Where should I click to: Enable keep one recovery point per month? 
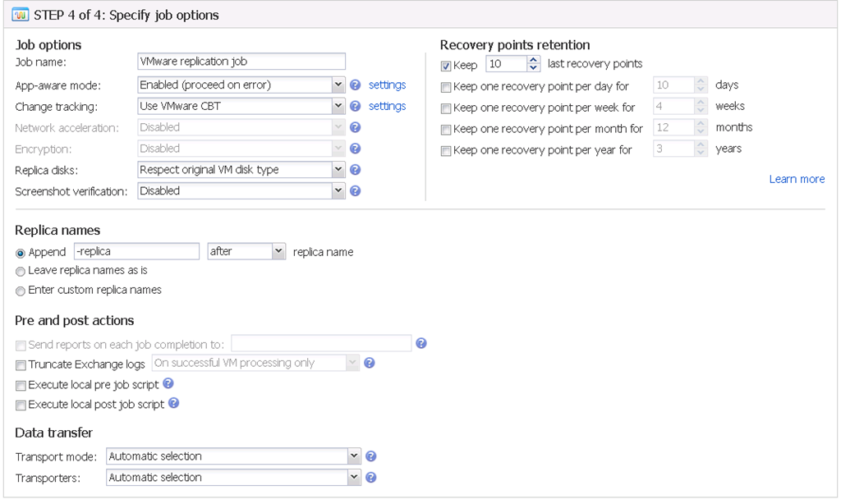click(x=446, y=130)
